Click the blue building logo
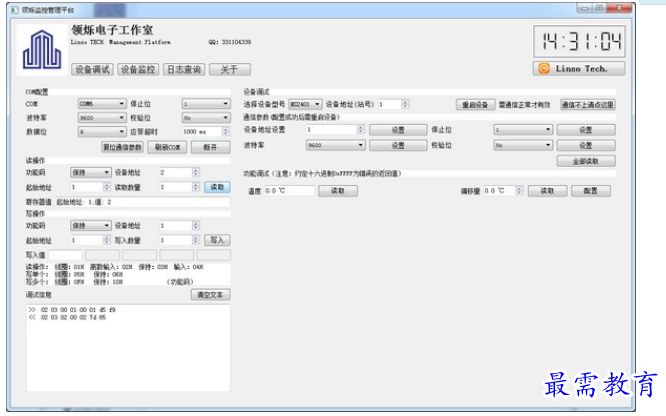The image size is (666, 416). pos(42,50)
